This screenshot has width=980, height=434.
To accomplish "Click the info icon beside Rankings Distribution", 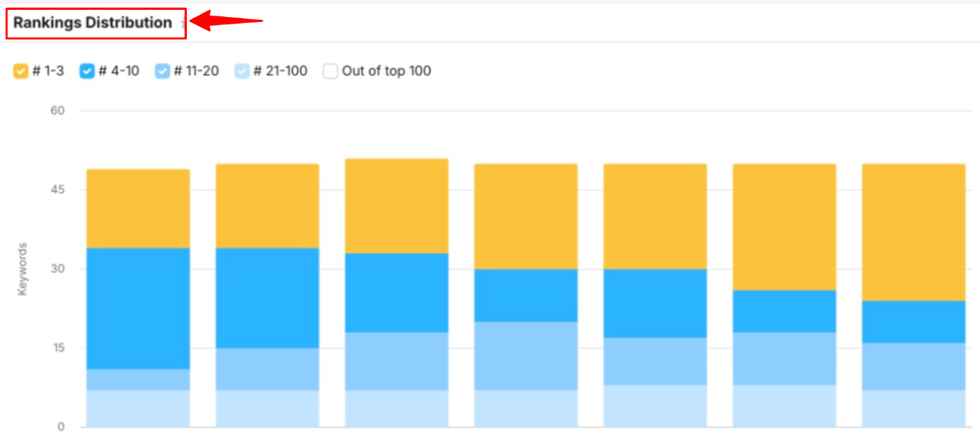I will click(183, 24).
